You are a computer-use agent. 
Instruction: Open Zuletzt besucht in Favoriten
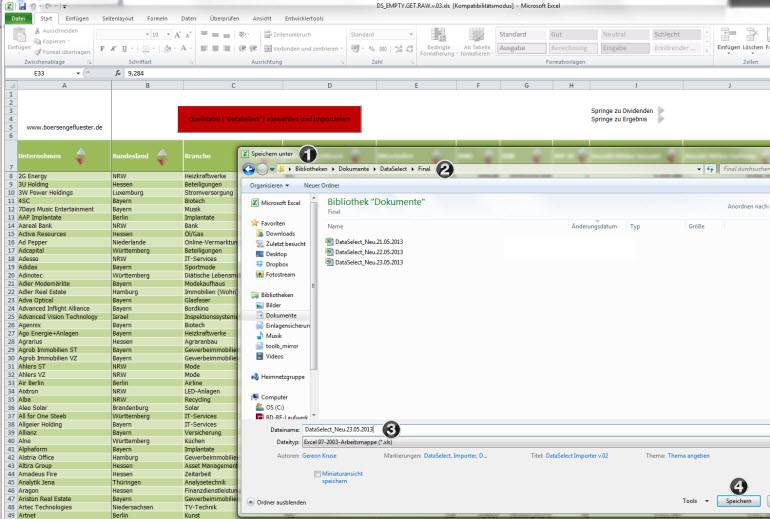tap(281, 244)
